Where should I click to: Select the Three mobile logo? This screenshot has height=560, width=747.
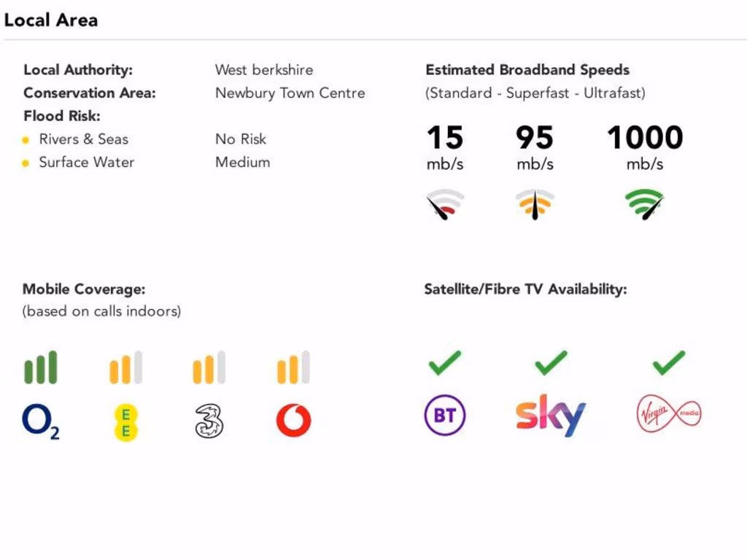pos(209,421)
